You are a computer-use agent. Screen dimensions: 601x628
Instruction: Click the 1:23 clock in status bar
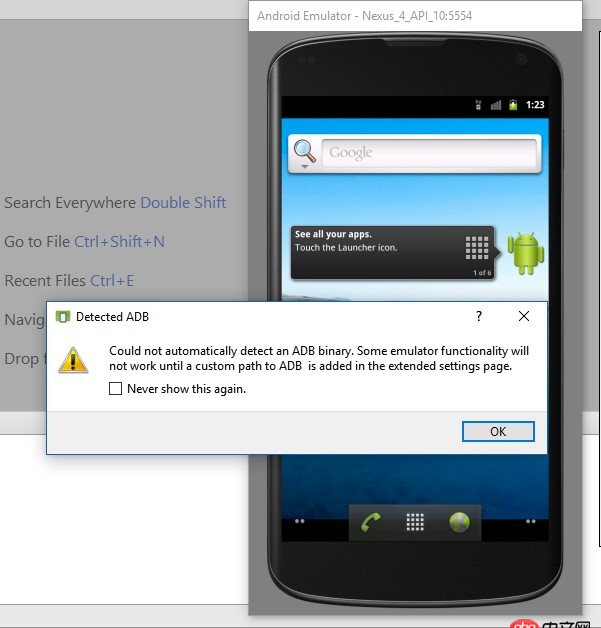tap(535, 105)
